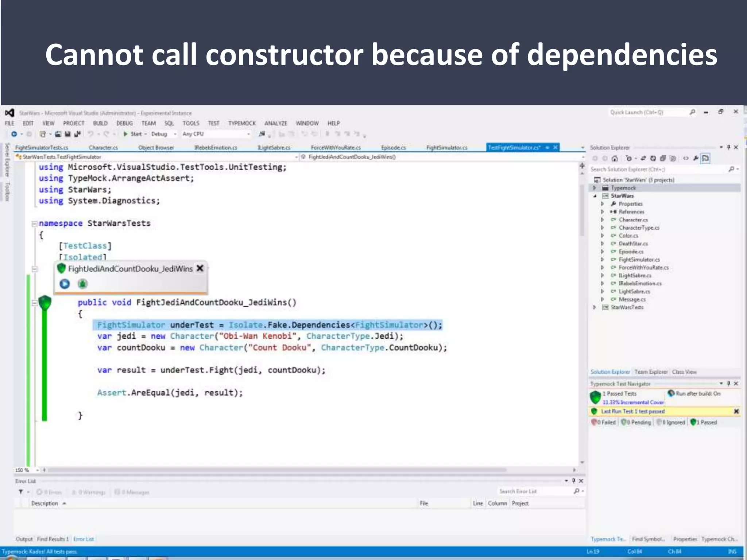Click the large green shield in Test Navigator
The height and width of the screenshot is (560, 747).
(x=595, y=397)
